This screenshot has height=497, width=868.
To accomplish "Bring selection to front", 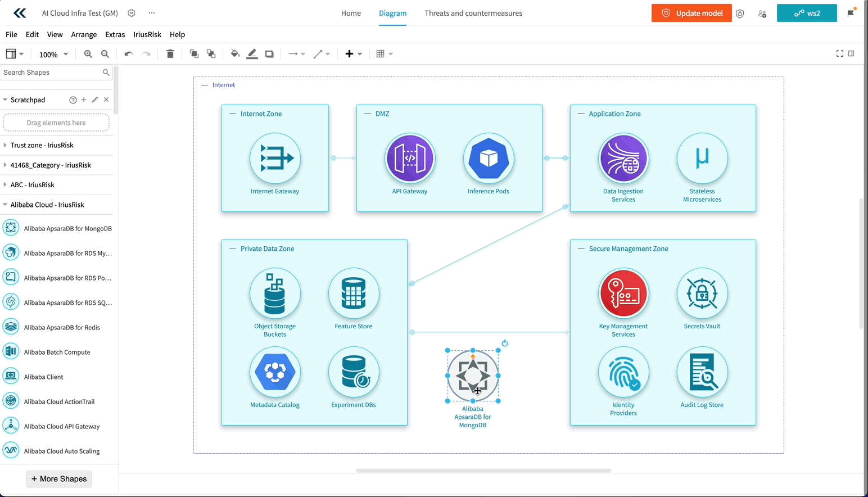I will (194, 54).
